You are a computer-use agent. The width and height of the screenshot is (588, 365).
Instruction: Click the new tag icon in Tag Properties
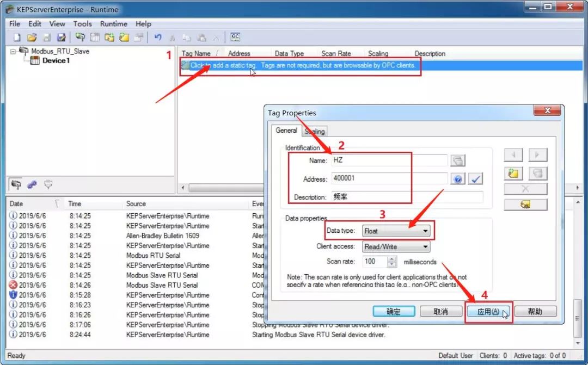tap(513, 173)
